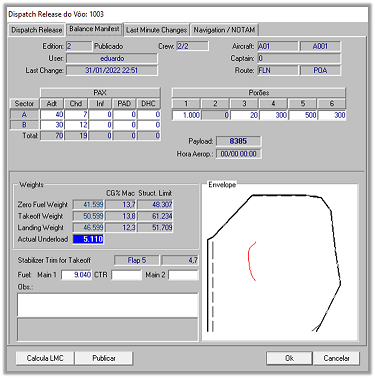Click the fuel CTR input field
The width and height of the screenshot is (375, 378).
[126, 275]
